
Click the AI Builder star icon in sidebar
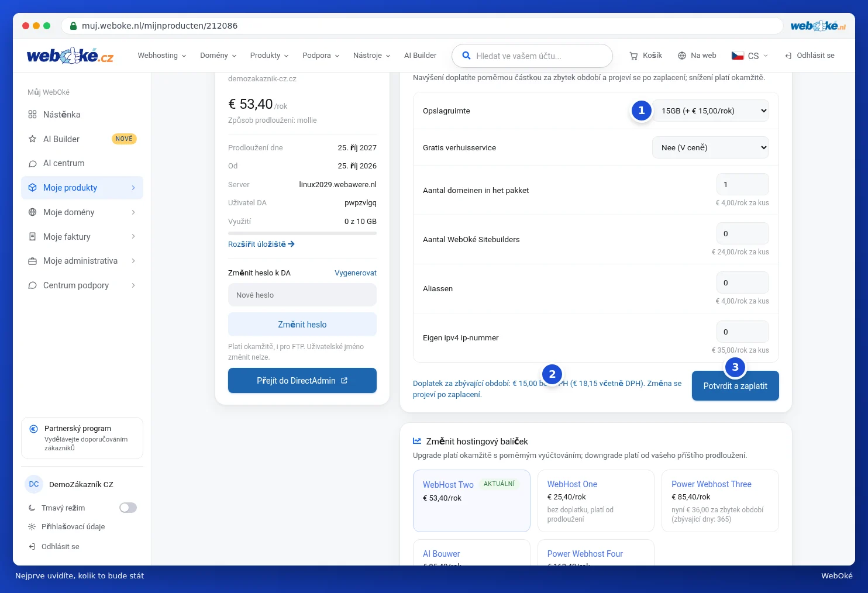pyautogui.click(x=33, y=139)
